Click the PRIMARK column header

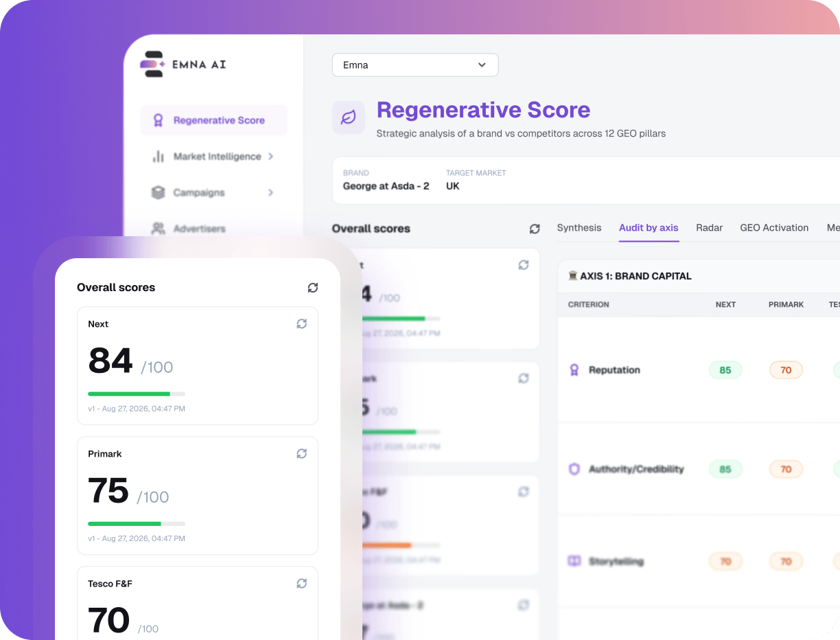[786, 304]
